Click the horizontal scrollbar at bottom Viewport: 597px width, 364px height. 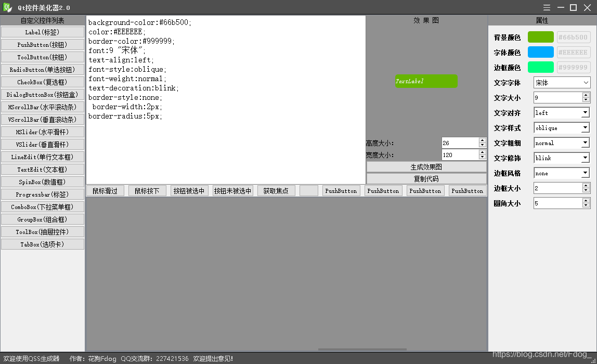click(x=362, y=349)
